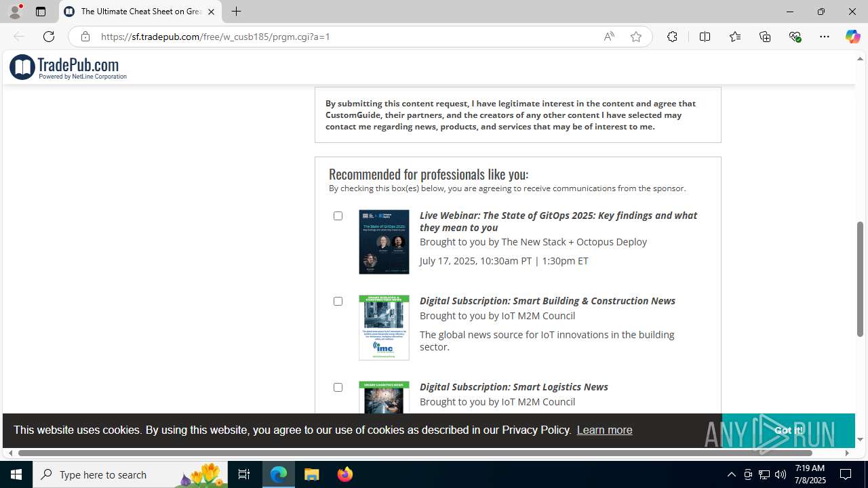Screen dimensions: 868x488
Task: Click the taskbar search box
Action: point(130,474)
